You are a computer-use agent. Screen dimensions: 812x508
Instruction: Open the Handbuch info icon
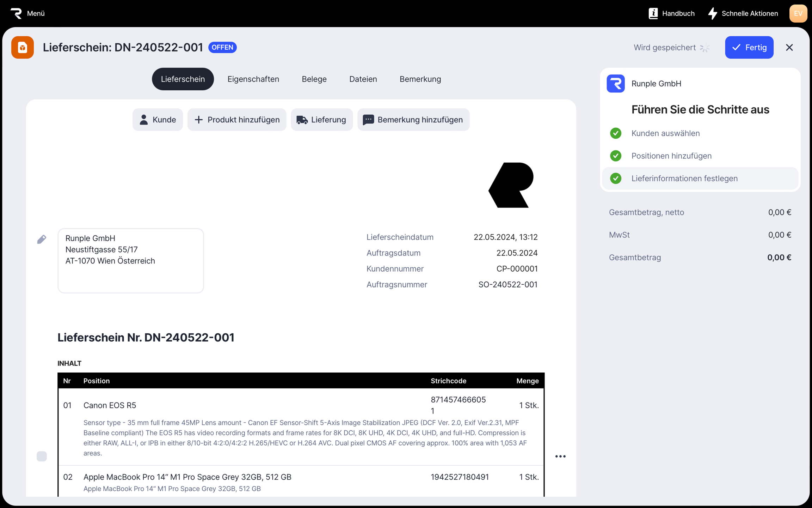[x=653, y=13]
